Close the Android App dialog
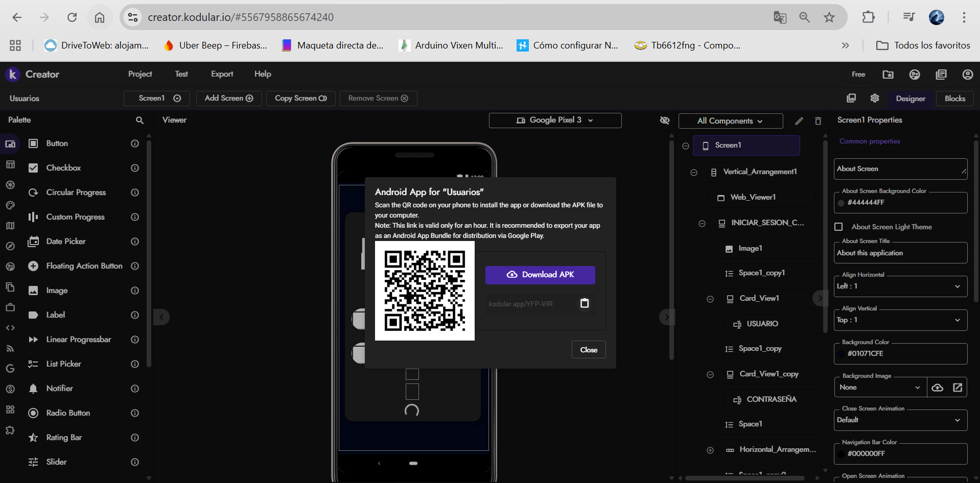 pos(589,350)
